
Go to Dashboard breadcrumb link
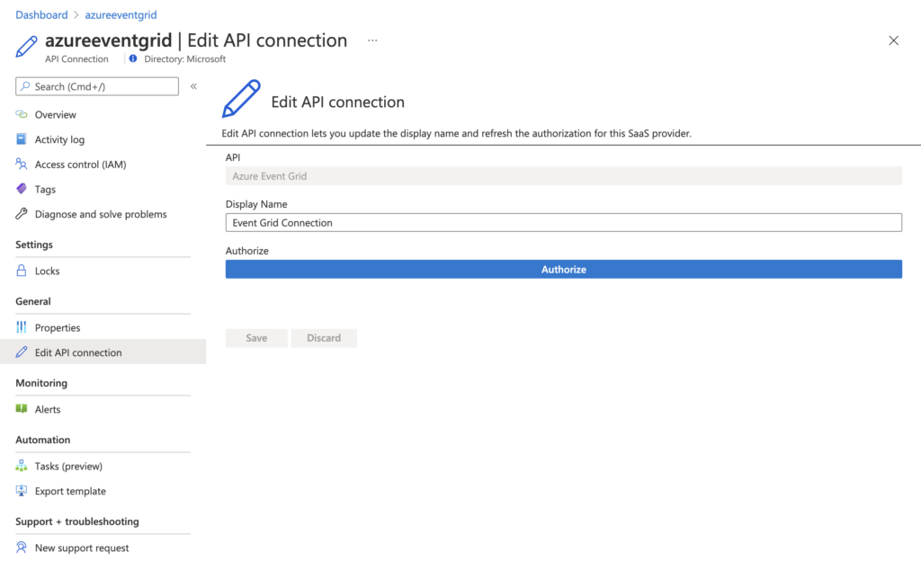point(41,14)
